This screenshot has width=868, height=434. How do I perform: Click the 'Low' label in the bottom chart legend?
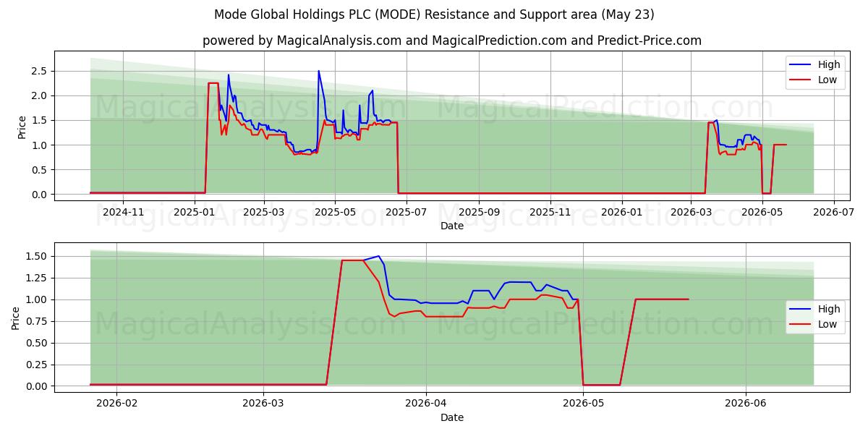click(x=827, y=324)
